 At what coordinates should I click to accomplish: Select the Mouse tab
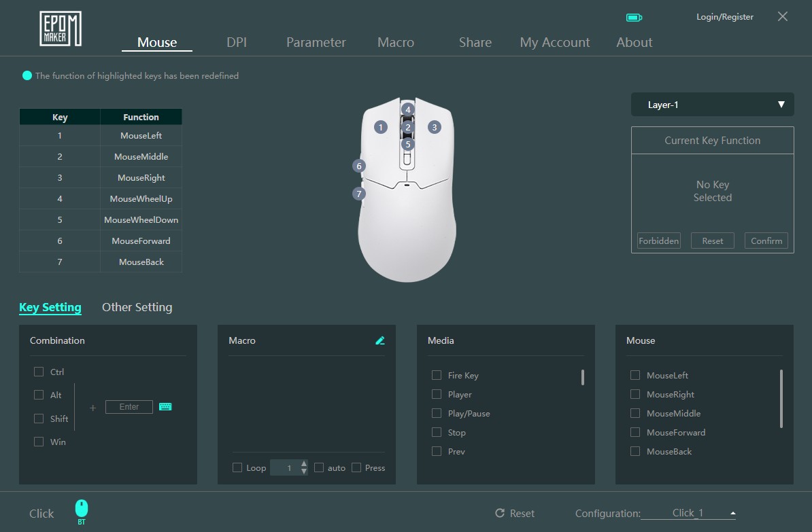coord(157,42)
